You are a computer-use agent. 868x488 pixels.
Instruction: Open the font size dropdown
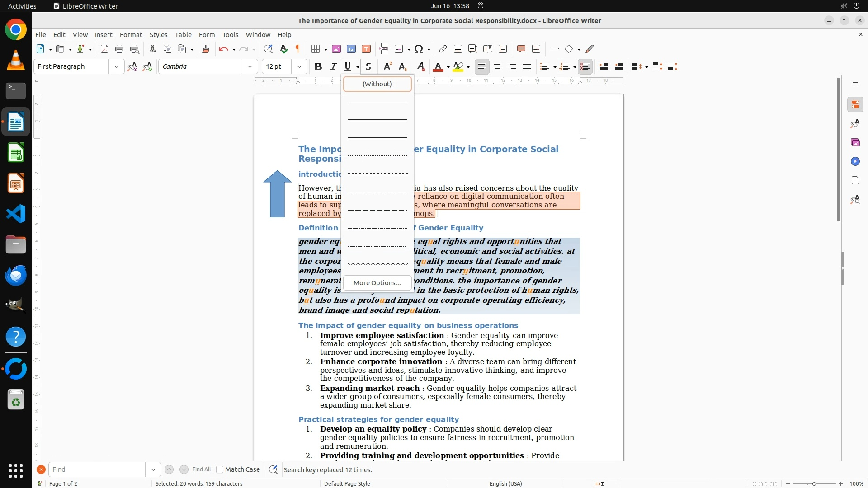299,66
